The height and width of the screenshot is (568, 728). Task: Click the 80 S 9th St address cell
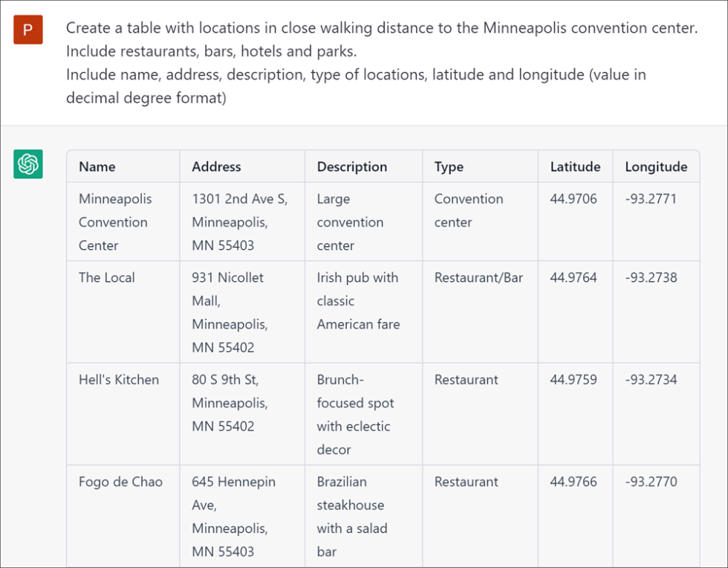(230, 402)
